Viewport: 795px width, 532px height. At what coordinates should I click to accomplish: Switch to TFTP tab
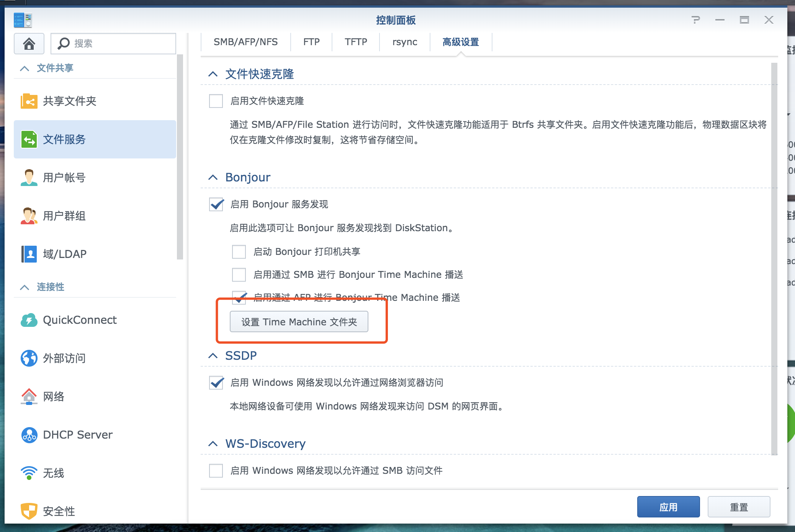click(x=356, y=42)
